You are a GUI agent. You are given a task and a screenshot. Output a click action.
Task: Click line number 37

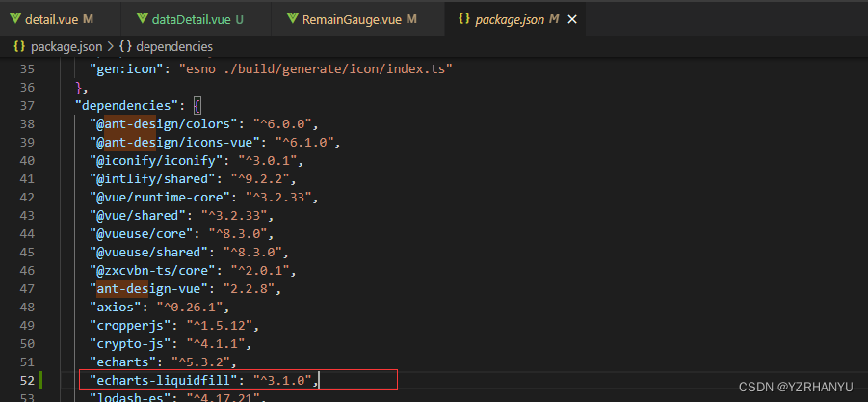point(27,105)
